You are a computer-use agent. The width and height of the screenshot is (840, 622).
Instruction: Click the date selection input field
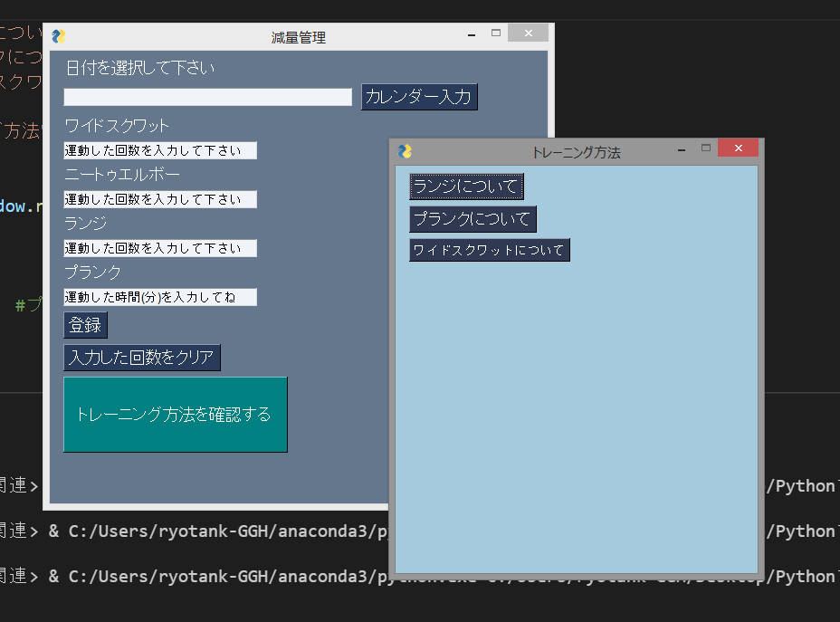tap(206, 97)
